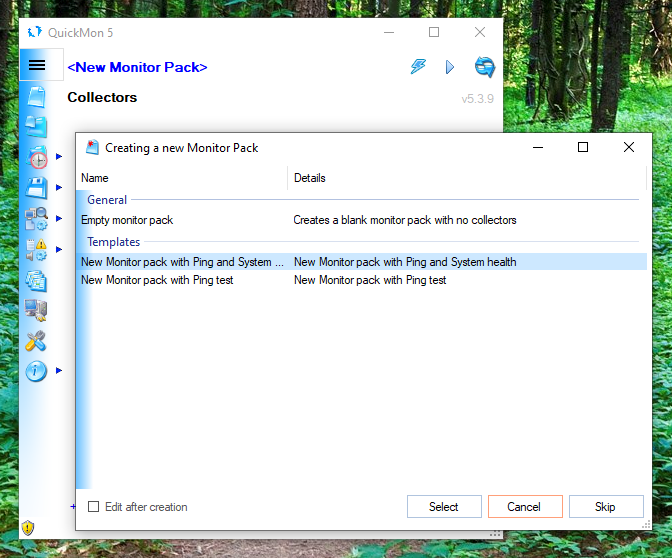Screen dimensions: 672x558
Task: Collapse the Templates group header
Action: [114, 242]
